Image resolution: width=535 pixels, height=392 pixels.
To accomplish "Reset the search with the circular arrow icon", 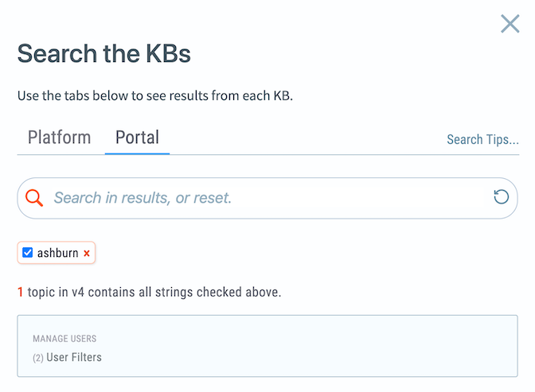I will pyautogui.click(x=501, y=196).
